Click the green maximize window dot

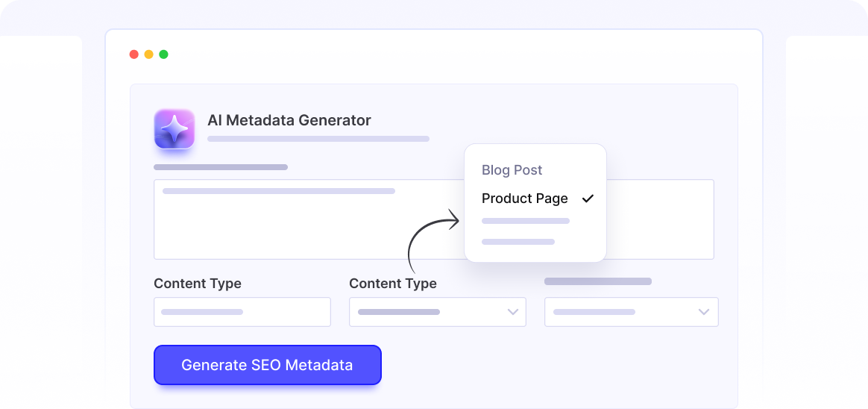[x=164, y=54]
